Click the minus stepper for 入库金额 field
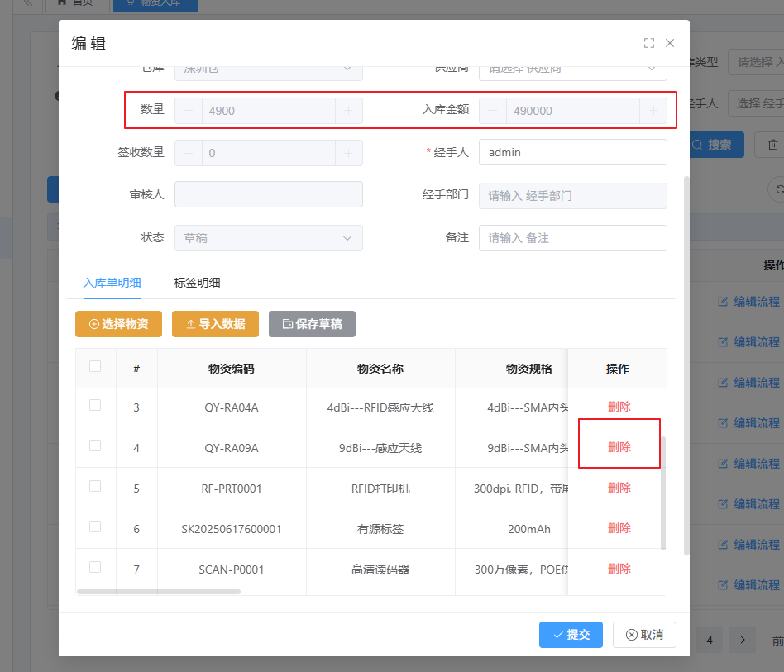Image resolution: width=784 pixels, height=672 pixels. [493, 111]
